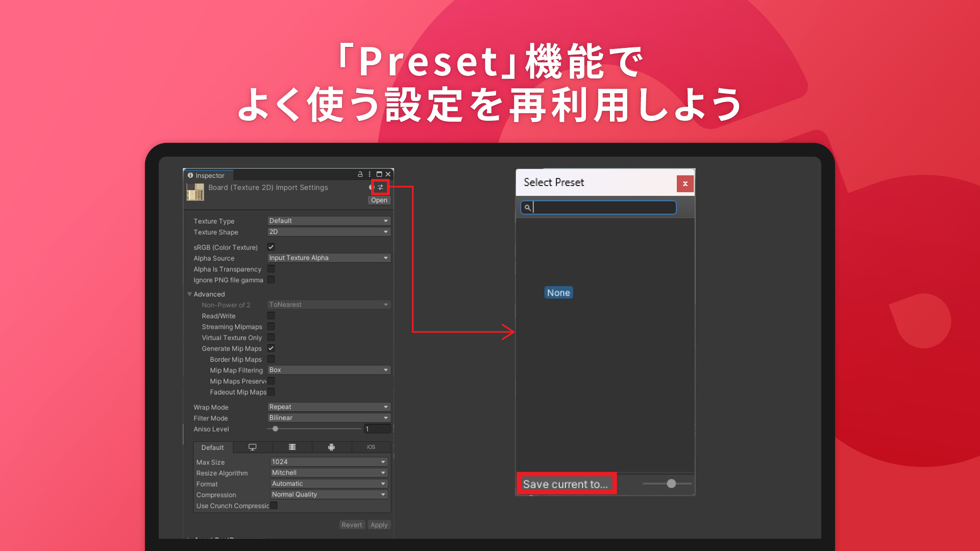
Task: Lock the Inspector with the padlock icon
Action: [360, 174]
